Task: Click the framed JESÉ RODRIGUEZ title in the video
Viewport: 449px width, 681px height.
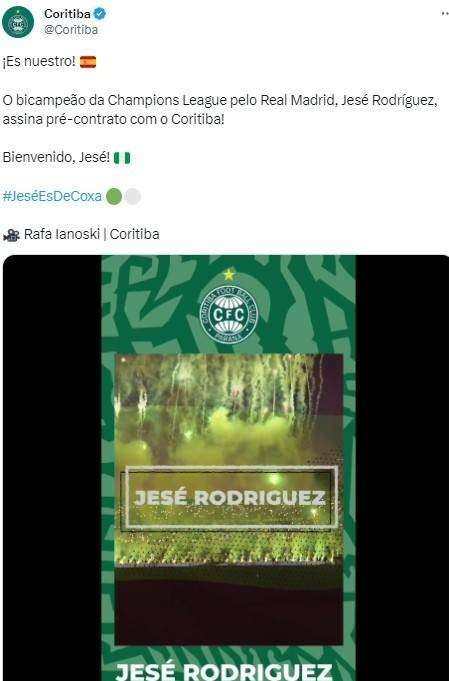Action: click(229, 498)
